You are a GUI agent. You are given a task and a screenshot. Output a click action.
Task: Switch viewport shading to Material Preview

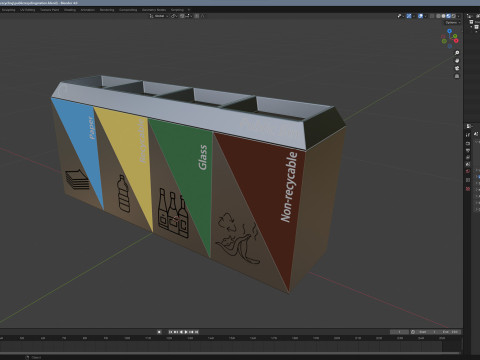pyautogui.click(x=448, y=16)
